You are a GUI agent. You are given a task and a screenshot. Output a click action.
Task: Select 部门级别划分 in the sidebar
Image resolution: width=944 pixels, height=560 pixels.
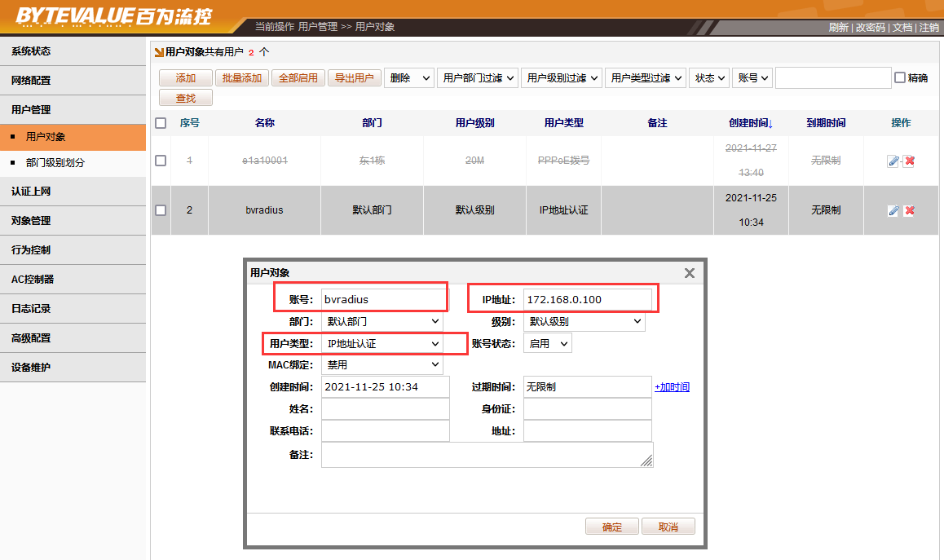55,163
